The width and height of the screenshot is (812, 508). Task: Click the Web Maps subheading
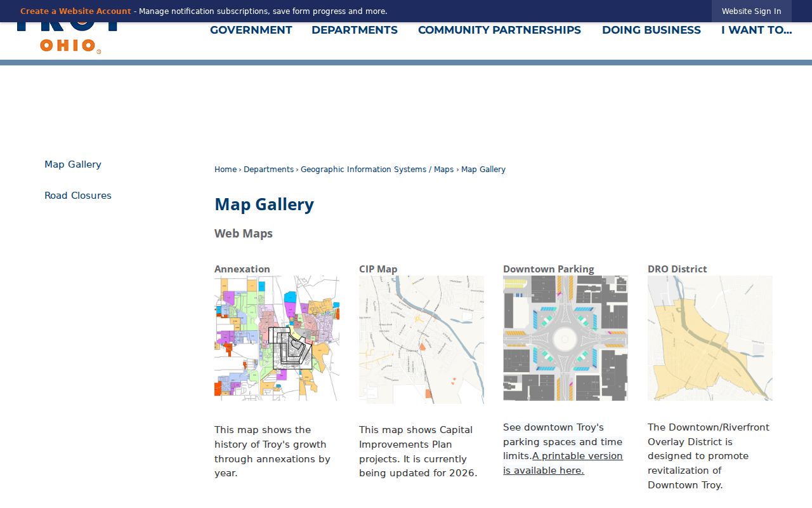(x=244, y=234)
